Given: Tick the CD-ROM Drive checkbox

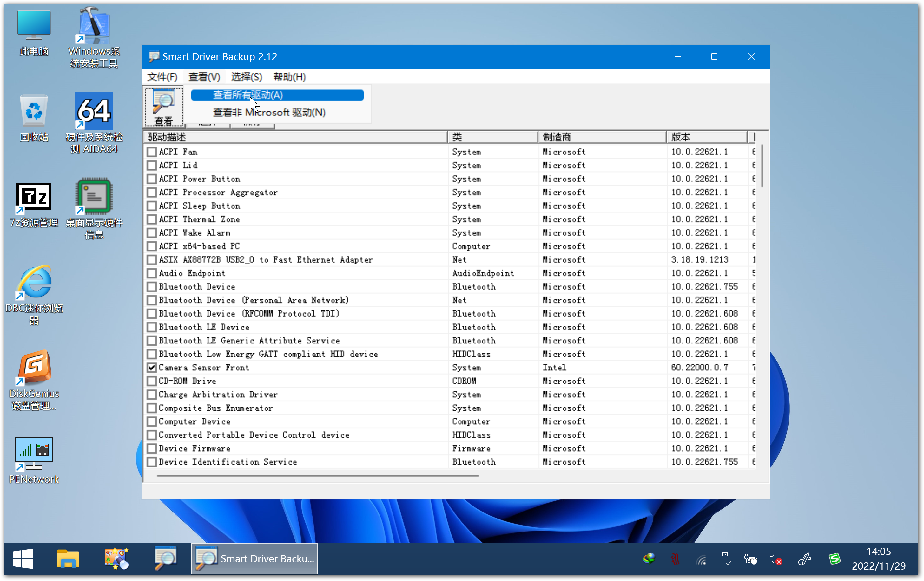Looking at the screenshot, I should [x=152, y=381].
